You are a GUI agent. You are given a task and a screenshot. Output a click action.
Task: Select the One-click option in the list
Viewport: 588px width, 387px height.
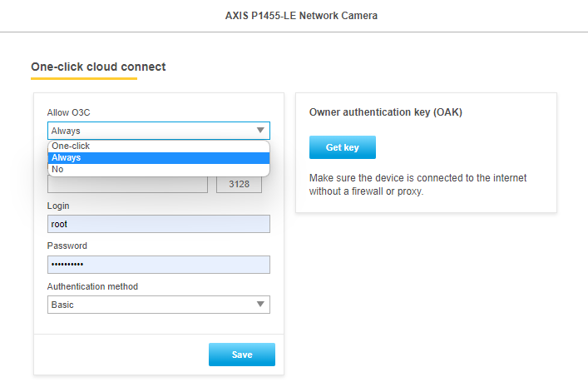tap(159, 146)
